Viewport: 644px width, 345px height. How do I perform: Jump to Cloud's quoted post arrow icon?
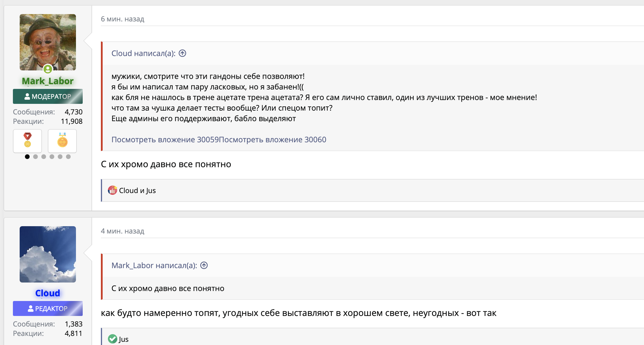[182, 53]
